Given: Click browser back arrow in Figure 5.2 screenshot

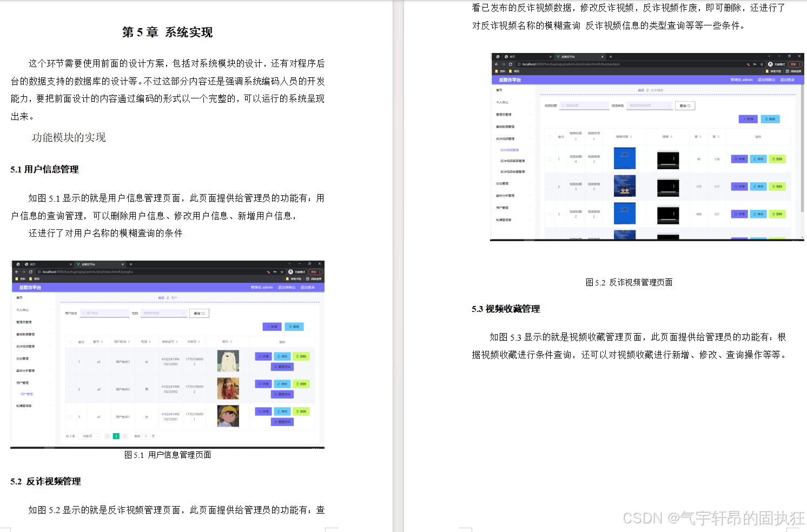Looking at the screenshot, I should tap(497, 64).
